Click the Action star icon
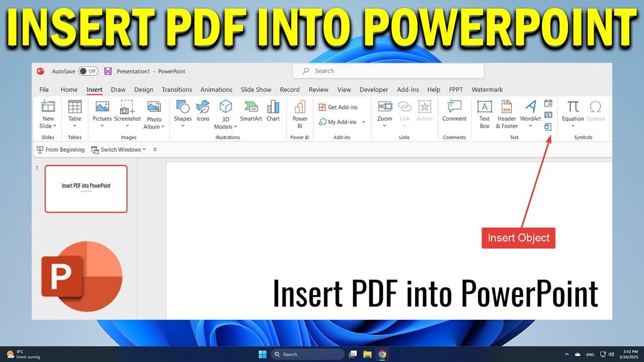Screen dimensions: 644x362 (425, 107)
